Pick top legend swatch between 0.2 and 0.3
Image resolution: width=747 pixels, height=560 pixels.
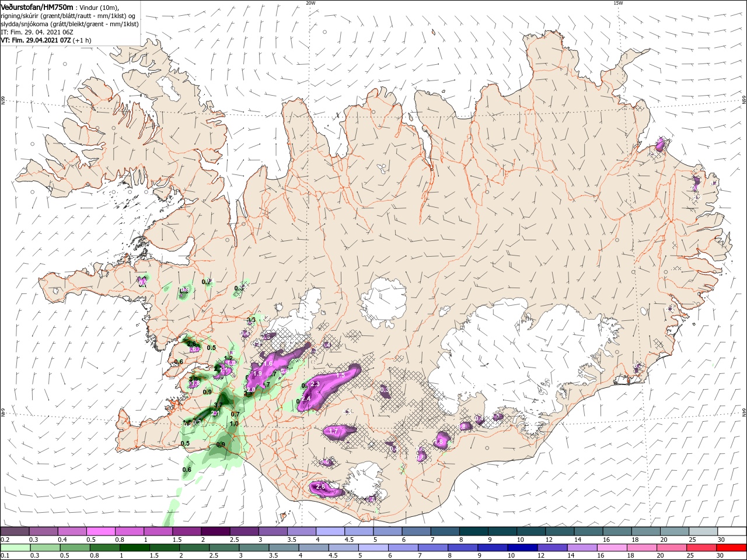pyautogui.click(x=15, y=531)
